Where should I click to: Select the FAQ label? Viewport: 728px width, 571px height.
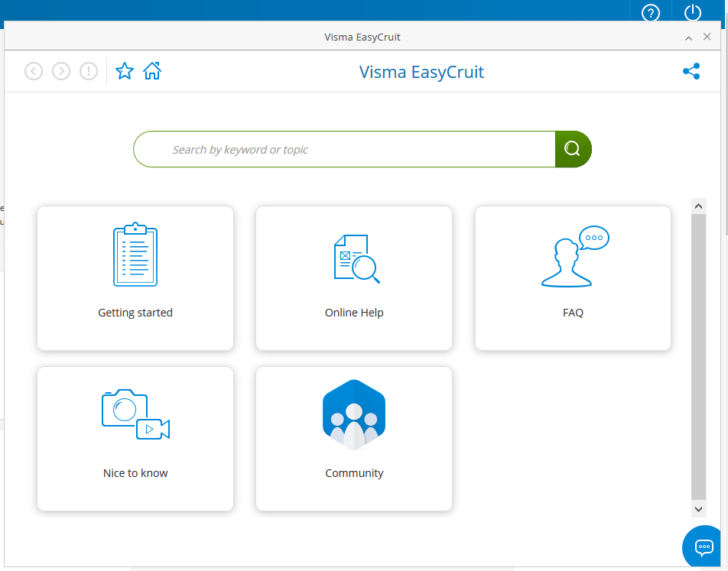pos(573,313)
